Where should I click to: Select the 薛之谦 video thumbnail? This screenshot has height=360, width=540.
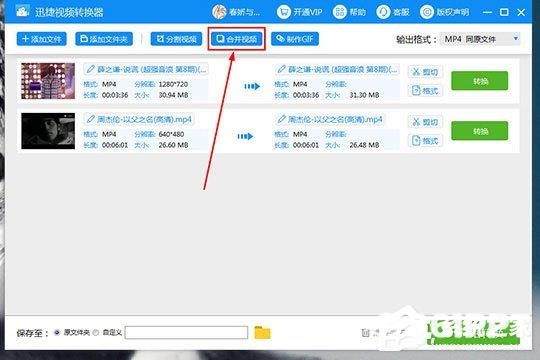click(48, 81)
